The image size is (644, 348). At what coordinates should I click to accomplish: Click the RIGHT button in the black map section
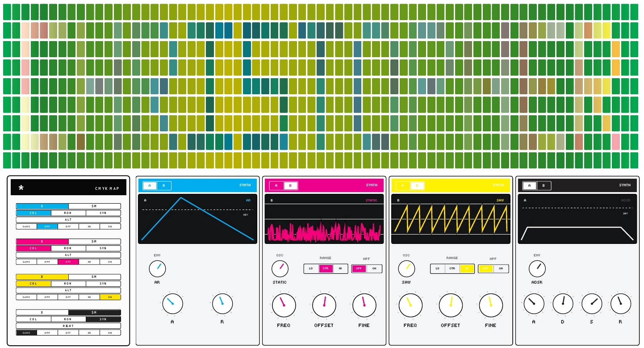pos(68,326)
